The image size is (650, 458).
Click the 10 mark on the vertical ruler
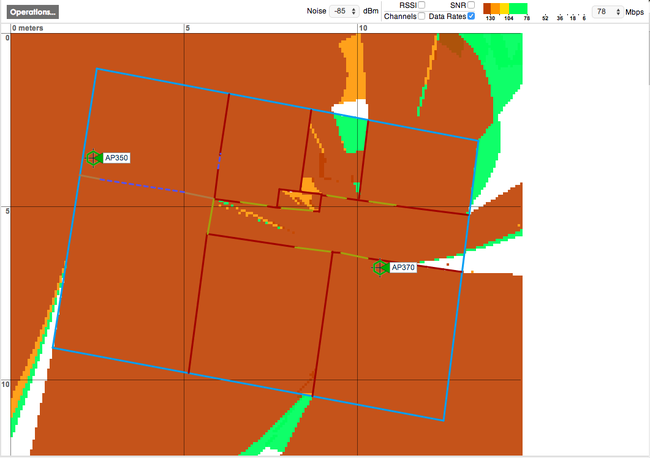tap(6, 384)
